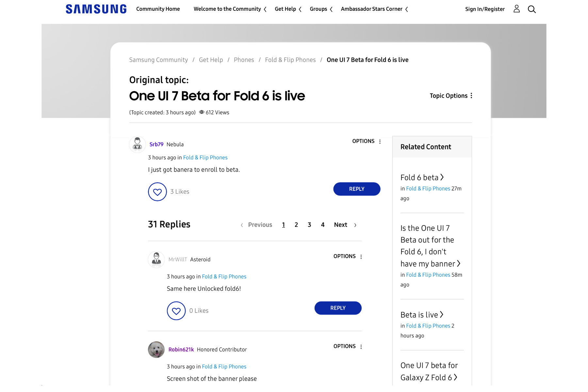Go to replies page 2
The image size is (588, 392).
tap(296, 225)
